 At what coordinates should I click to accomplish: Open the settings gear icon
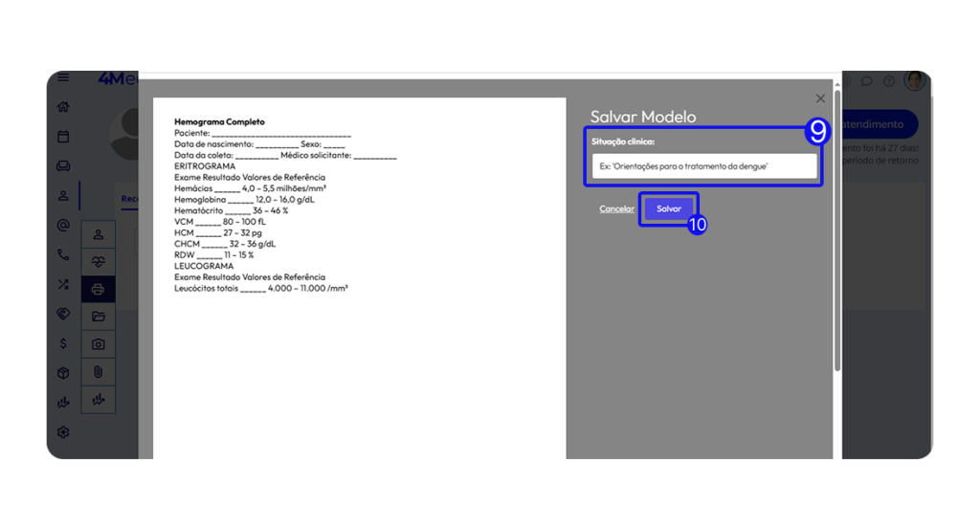(63, 432)
